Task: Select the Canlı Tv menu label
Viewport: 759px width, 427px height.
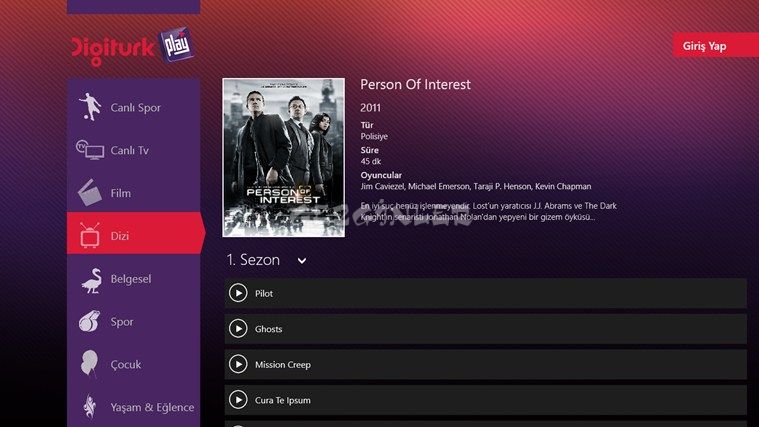Action: pos(129,151)
